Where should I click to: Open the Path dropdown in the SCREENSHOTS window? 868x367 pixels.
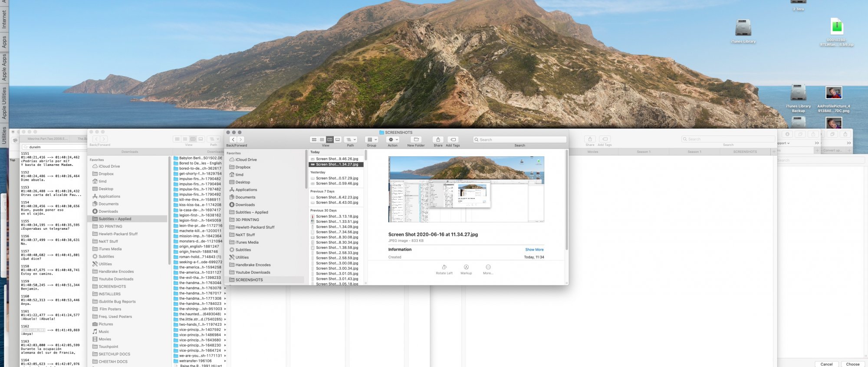coord(350,139)
